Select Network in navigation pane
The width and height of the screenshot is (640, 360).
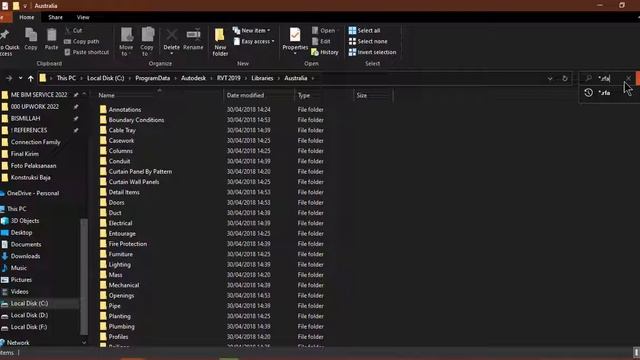coord(18,342)
